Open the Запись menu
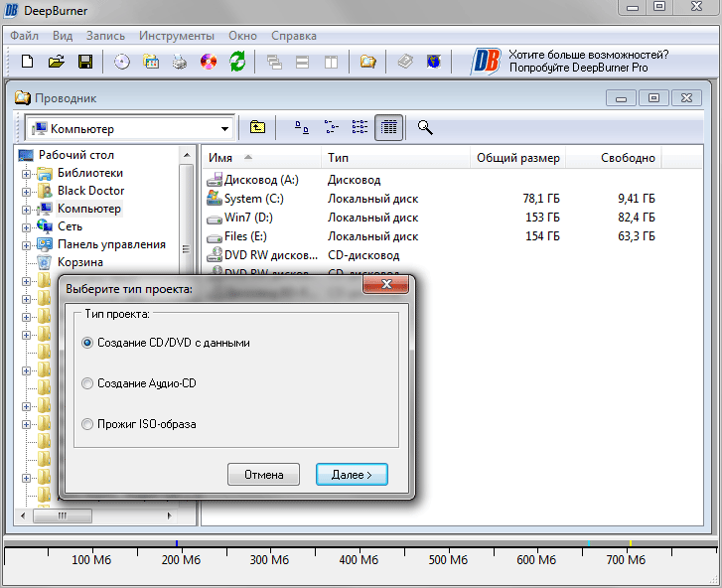This screenshot has height=588, width=722. (106, 36)
